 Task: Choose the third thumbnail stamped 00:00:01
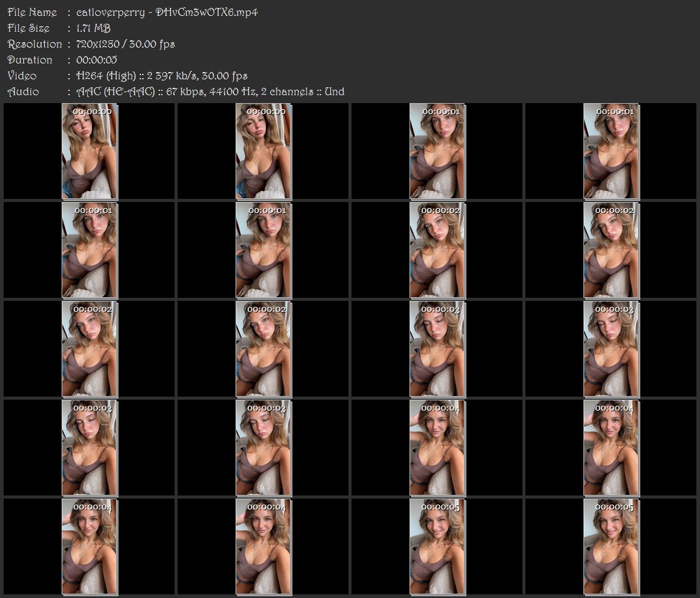(89, 250)
